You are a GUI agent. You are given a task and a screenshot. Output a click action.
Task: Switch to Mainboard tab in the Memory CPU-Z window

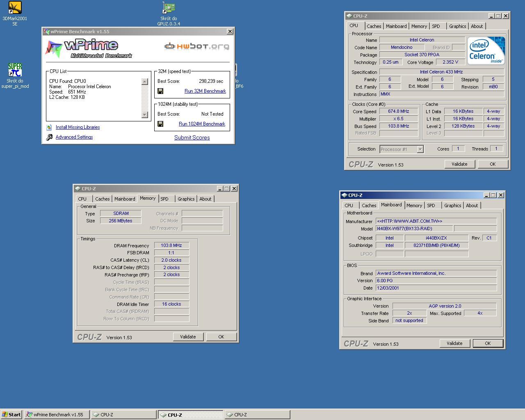[x=125, y=199]
